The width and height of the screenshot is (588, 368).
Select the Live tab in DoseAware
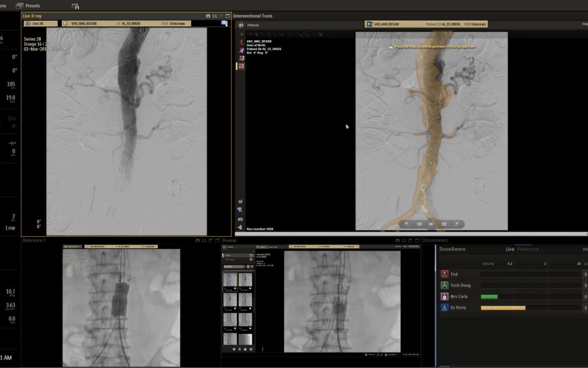coord(509,249)
